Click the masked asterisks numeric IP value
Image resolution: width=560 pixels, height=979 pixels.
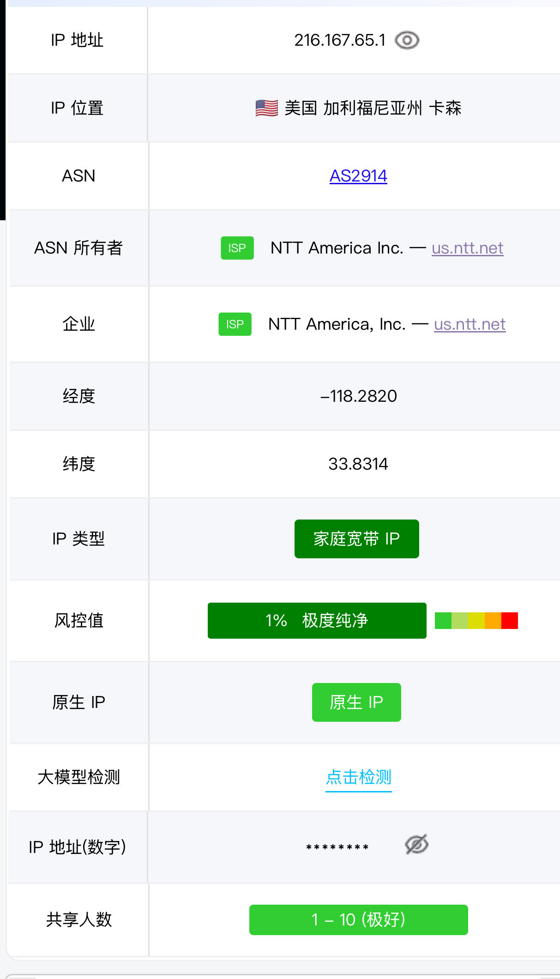click(x=337, y=847)
